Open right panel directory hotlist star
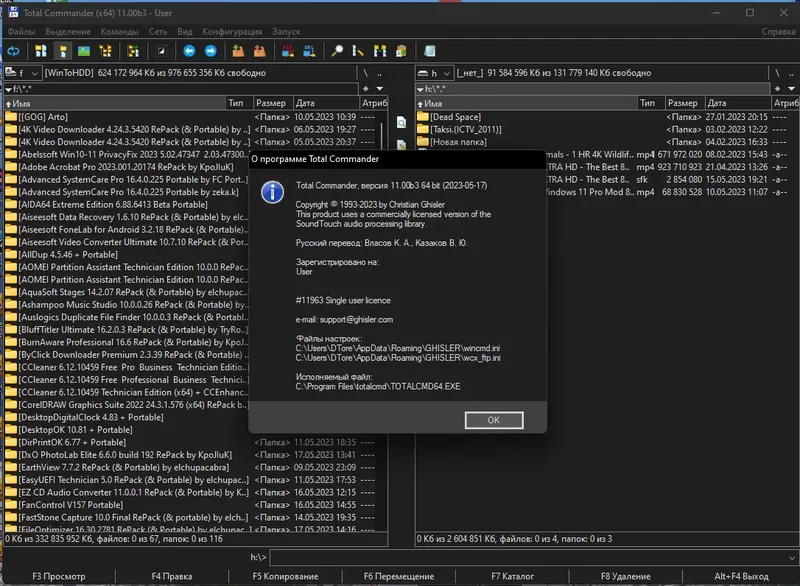Image resolution: width=800 pixels, height=586 pixels. pos(778,89)
